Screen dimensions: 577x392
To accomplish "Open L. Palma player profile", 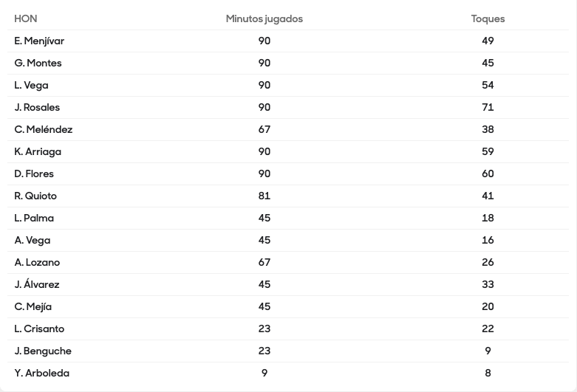I will tap(34, 218).
